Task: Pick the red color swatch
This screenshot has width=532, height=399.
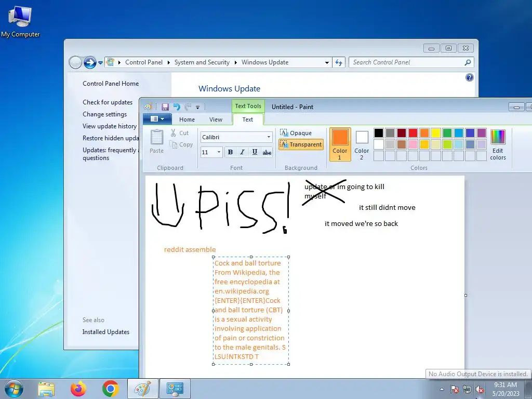Action: point(413,132)
